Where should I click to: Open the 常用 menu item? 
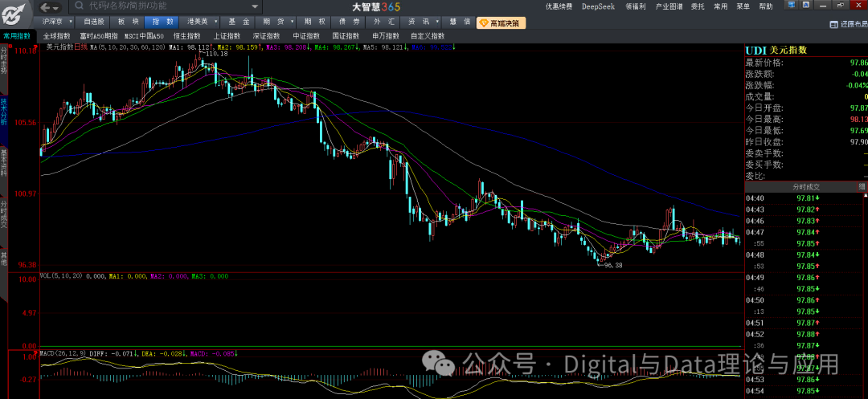tap(720, 6)
